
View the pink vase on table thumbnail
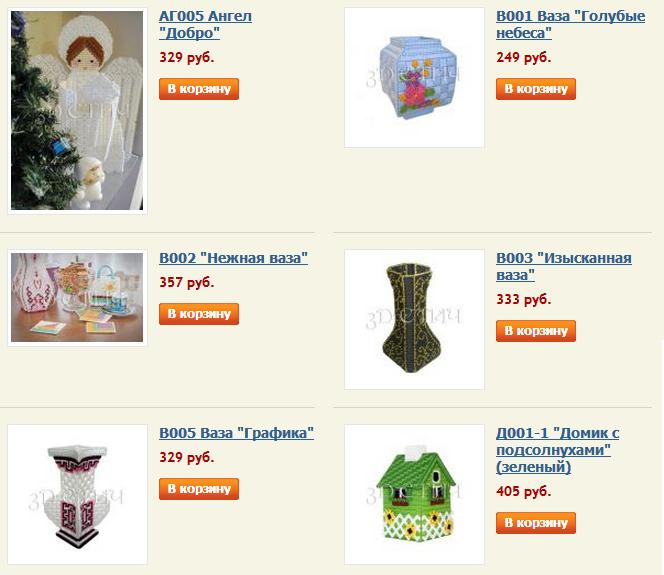(x=77, y=298)
